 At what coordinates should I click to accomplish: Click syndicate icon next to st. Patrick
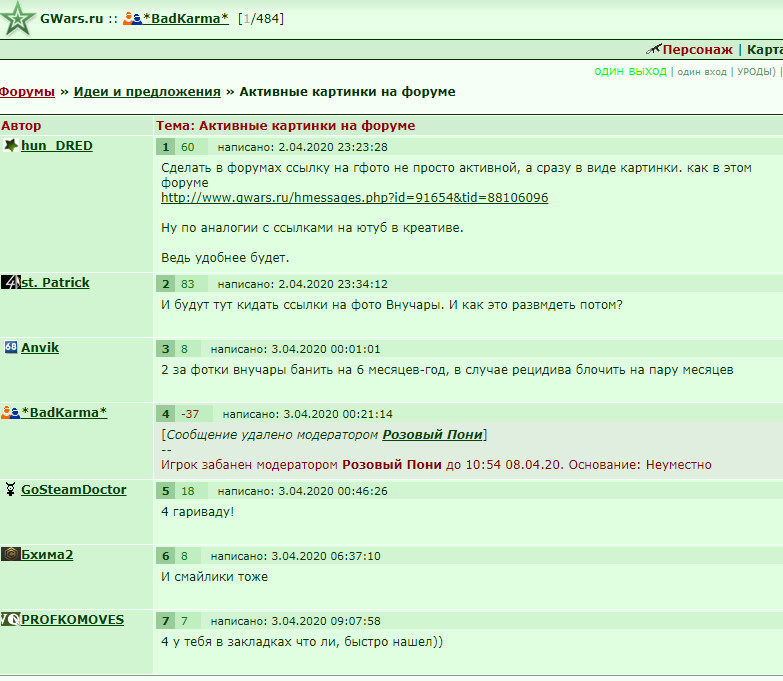10,283
